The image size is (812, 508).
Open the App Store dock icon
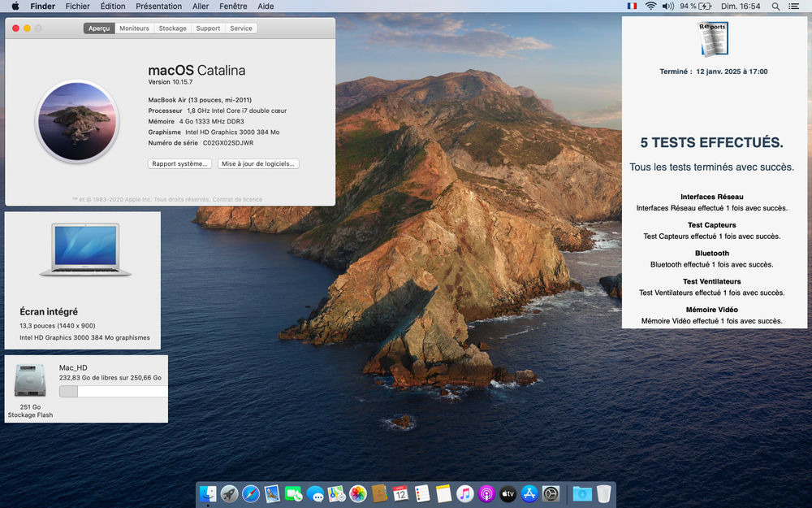click(529, 493)
